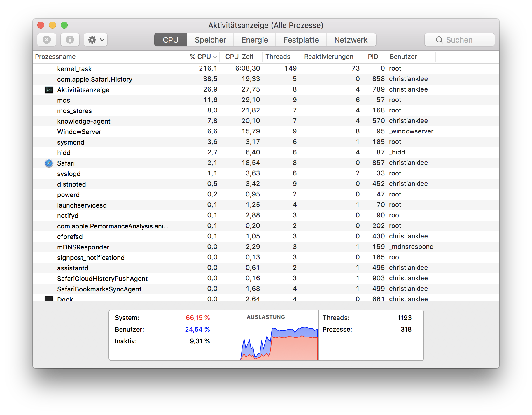Select the kernel_task process row
Image resolution: width=532 pixels, height=415 pixels.
point(266,68)
